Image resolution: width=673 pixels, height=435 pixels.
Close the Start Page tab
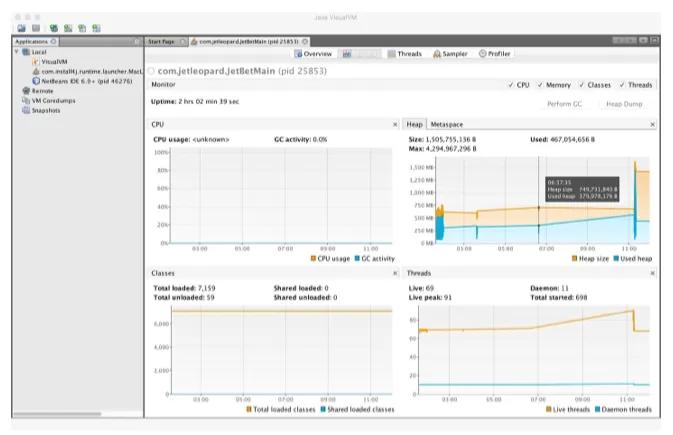tap(182, 42)
